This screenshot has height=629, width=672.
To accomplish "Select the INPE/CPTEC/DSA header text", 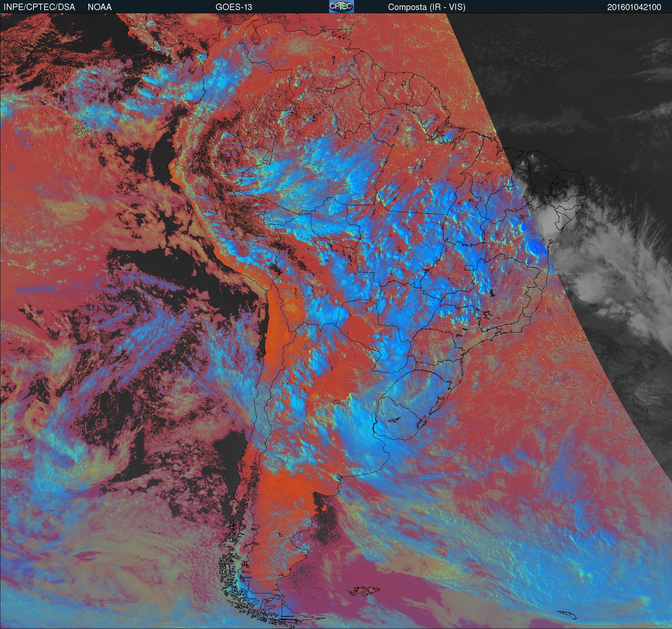I will [x=39, y=7].
